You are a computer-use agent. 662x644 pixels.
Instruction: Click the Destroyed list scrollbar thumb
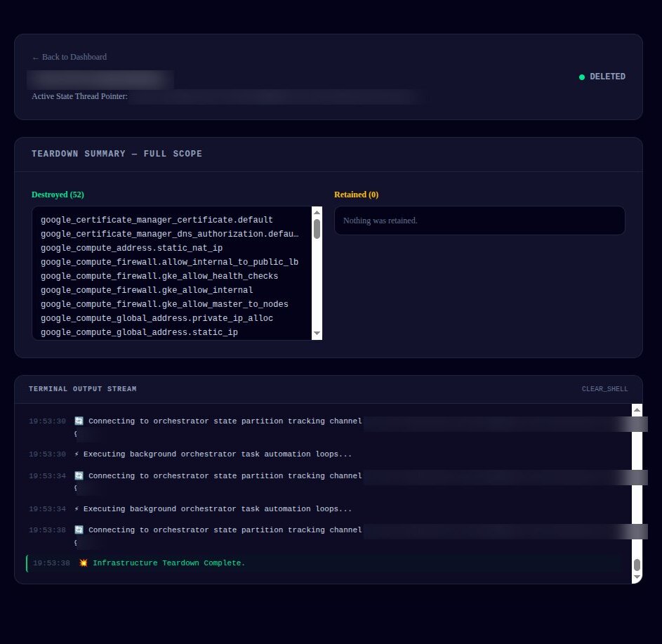(x=317, y=228)
